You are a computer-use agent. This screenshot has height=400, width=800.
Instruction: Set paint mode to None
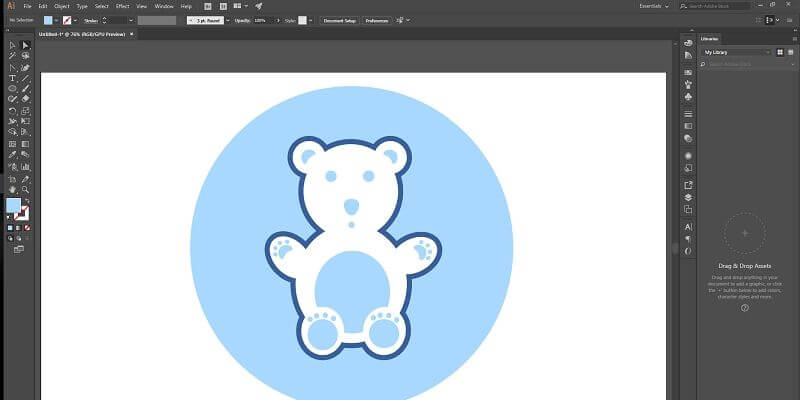pyautogui.click(x=27, y=228)
